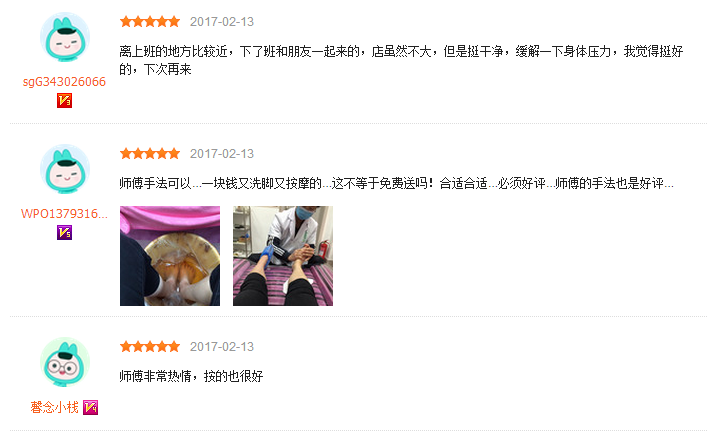The image size is (708, 441).
Task: Open username 馨念小栈 profile
Action: tap(54, 408)
